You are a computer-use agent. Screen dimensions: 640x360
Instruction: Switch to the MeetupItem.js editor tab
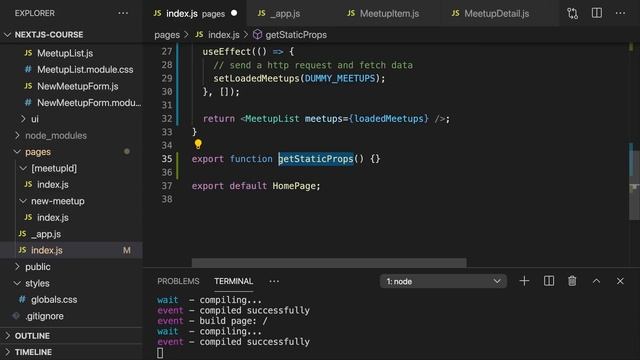pos(389,13)
